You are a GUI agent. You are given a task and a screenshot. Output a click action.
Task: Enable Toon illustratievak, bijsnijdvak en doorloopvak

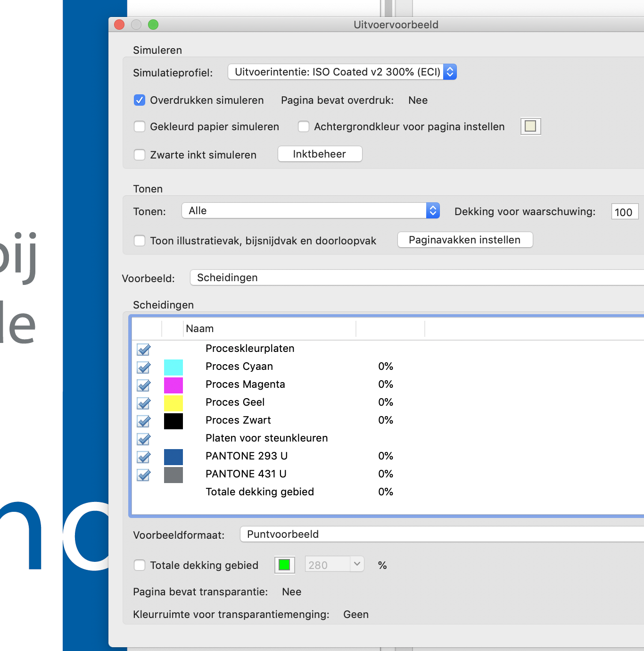point(140,241)
